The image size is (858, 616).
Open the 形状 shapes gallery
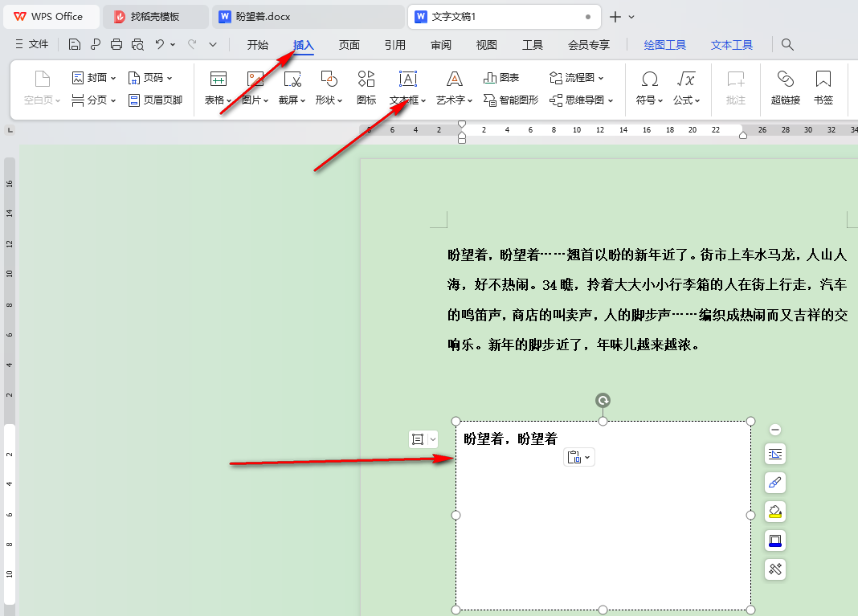point(329,88)
